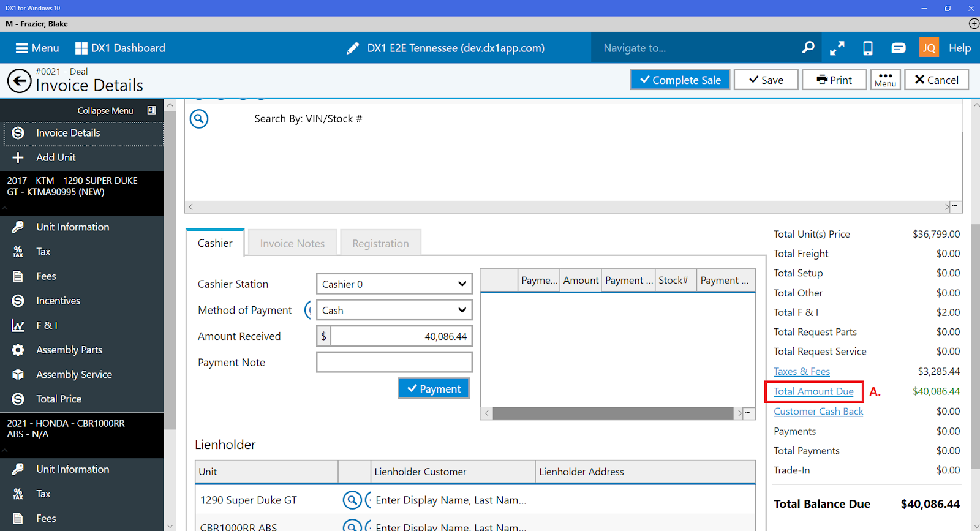Open the three-dot Menu button

(885, 80)
